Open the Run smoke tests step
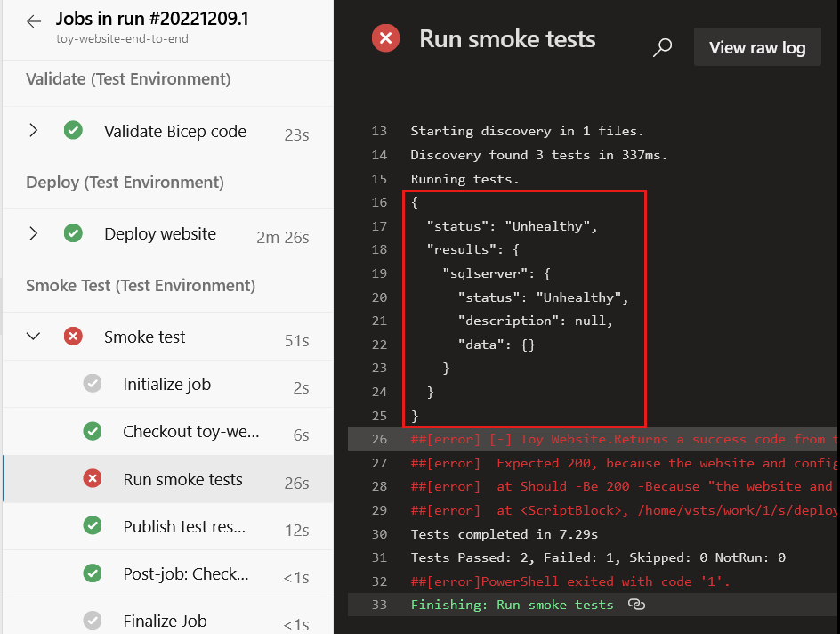The width and height of the screenshot is (840, 634). tap(168, 478)
